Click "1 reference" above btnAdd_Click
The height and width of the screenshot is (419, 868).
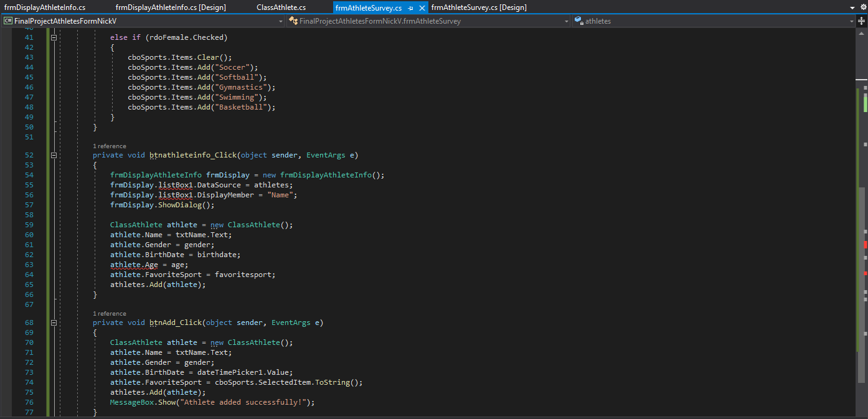tap(109, 314)
